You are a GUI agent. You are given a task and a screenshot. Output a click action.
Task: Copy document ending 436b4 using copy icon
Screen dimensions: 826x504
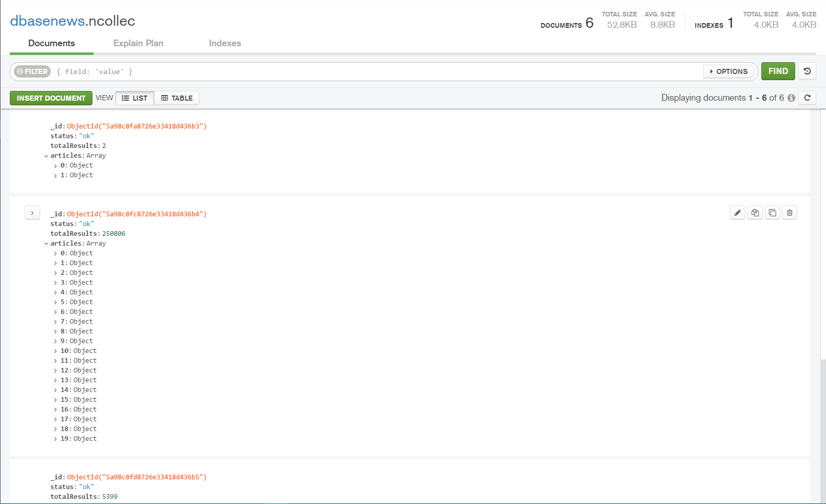[755, 213]
